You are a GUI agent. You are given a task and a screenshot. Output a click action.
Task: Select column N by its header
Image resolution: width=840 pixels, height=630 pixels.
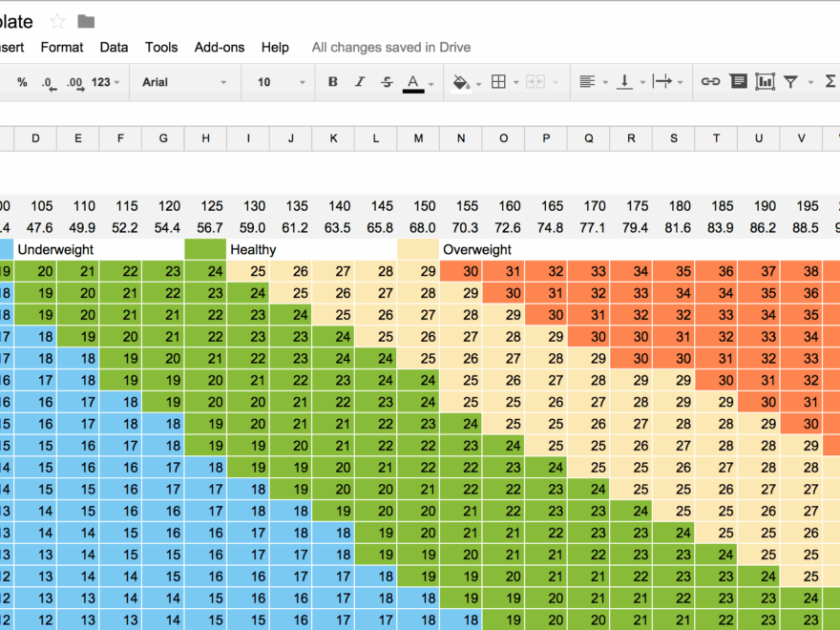pyautogui.click(x=460, y=138)
